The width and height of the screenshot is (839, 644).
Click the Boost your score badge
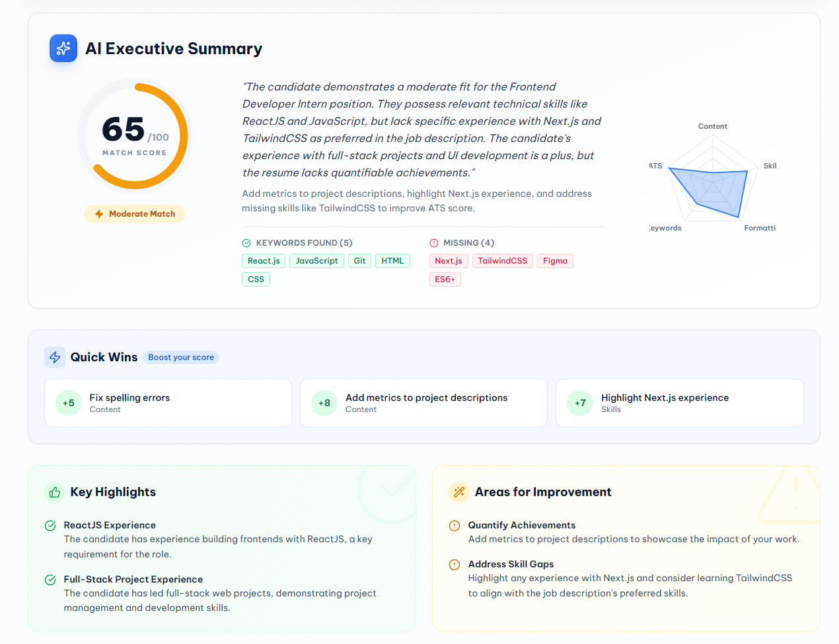click(x=181, y=357)
